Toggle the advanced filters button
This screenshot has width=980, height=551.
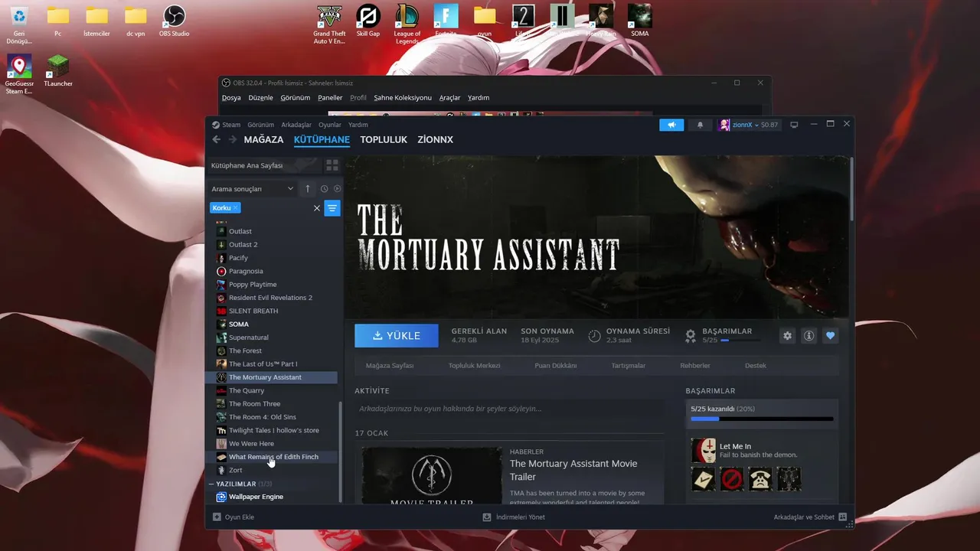point(332,208)
